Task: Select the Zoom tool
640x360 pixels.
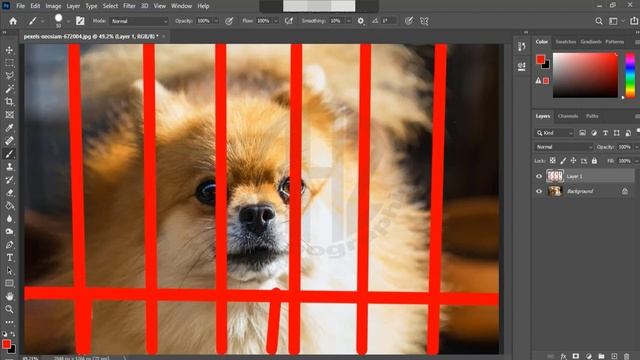Action: click(9, 309)
